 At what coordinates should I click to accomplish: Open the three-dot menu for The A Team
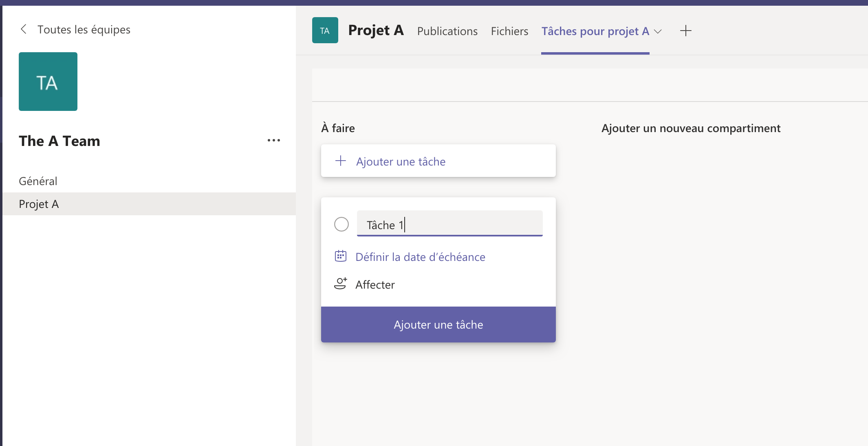[x=273, y=141]
